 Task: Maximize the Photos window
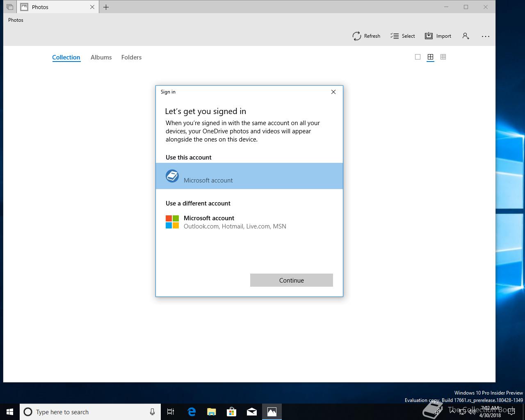pos(466,7)
